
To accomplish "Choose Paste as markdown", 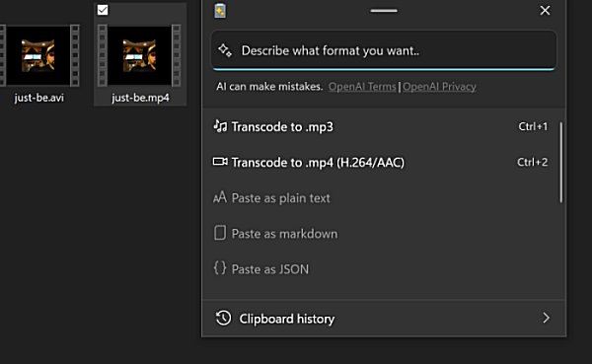I will point(381,234).
